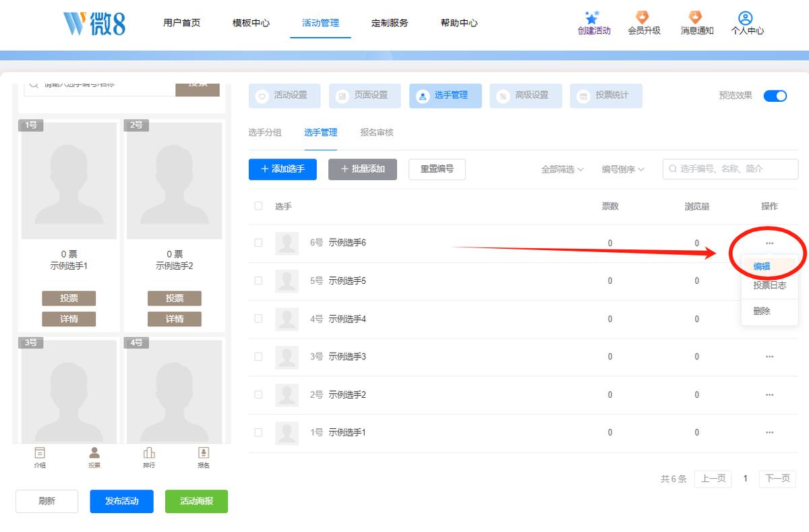This screenshot has height=532, width=809.
Task: Switch to the 报名审核 sub-tab
Action: click(377, 133)
